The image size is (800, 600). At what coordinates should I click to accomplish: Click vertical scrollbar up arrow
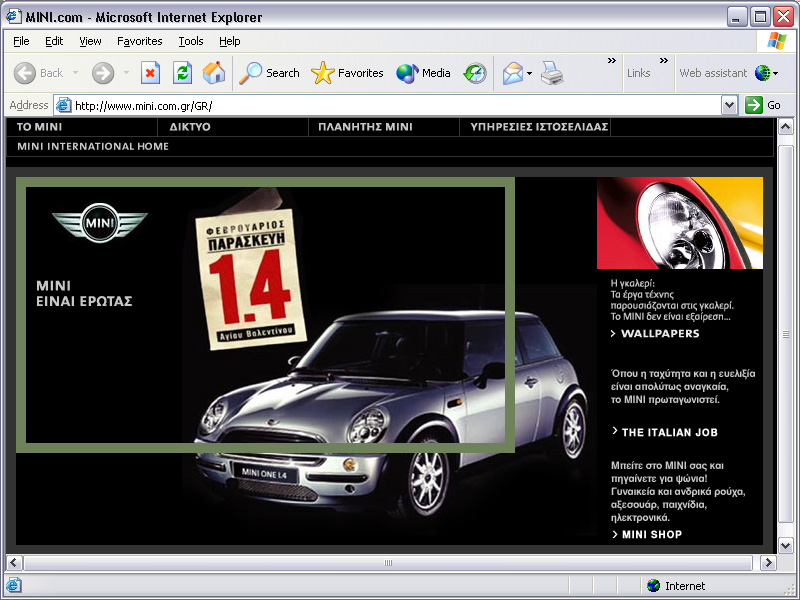[786, 126]
